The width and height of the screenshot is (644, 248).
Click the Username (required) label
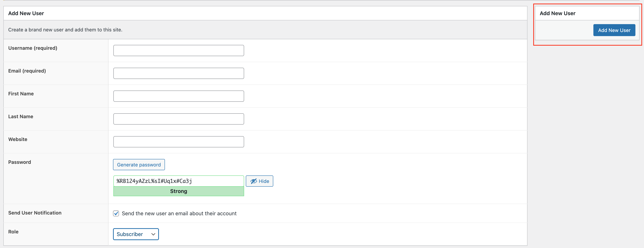coord(33,48)
